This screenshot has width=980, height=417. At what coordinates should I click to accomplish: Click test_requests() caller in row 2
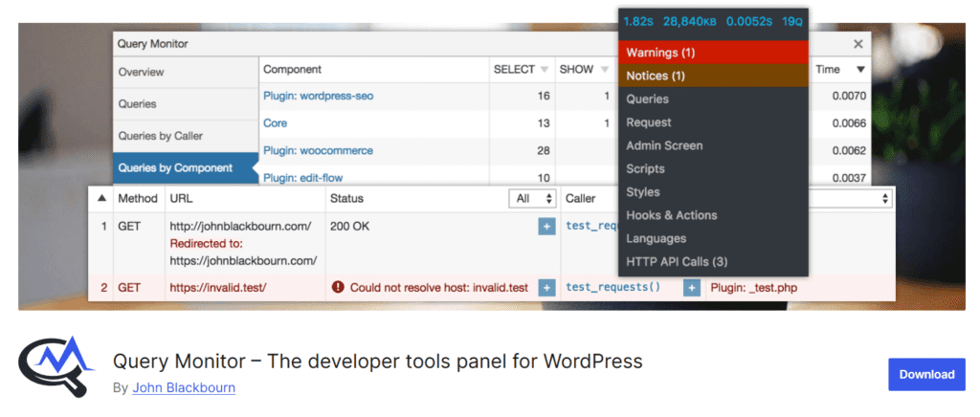click(612, 287)
